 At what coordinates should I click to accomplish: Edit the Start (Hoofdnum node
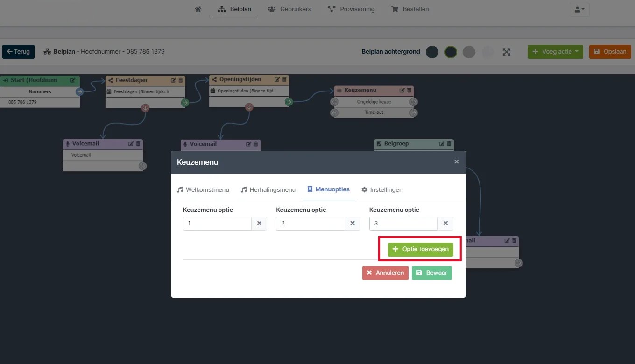pos(73,80)
